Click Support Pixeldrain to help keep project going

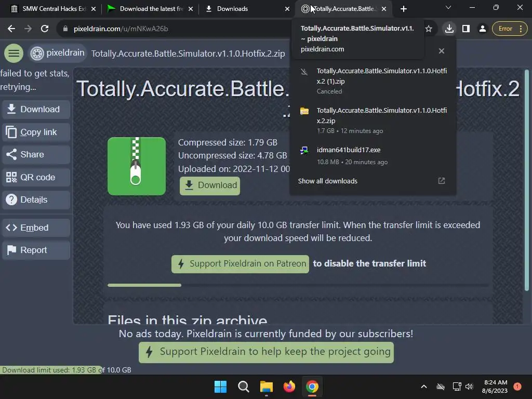click(x=267, y=352)
